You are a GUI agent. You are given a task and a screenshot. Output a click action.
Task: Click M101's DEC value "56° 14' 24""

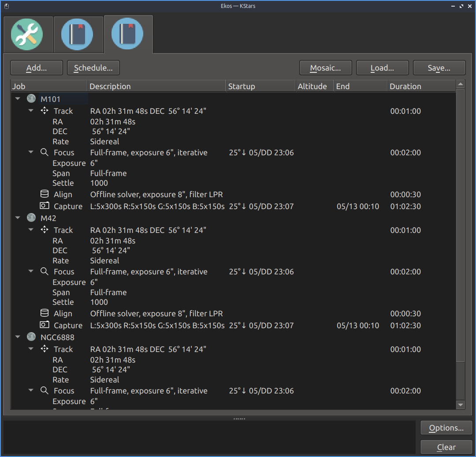pyautogui.click(x=111, y=131)
